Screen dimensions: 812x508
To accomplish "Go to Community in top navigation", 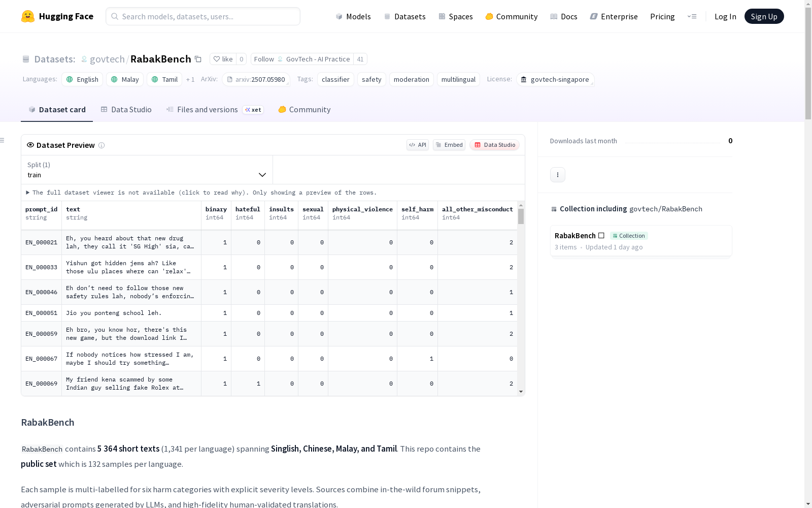I will point(512,16).
